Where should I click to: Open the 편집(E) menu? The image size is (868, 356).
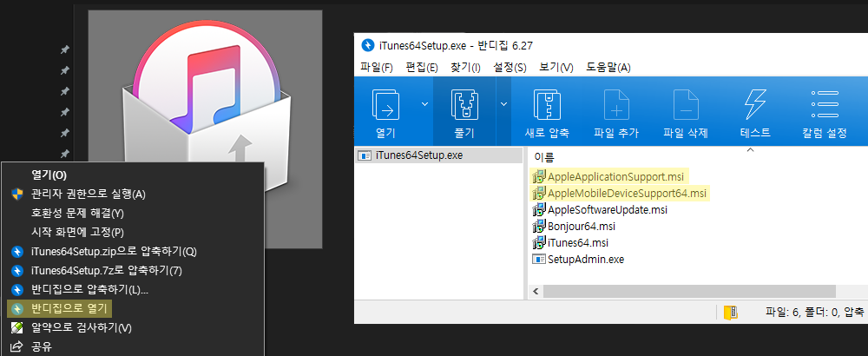click(422, 68)
